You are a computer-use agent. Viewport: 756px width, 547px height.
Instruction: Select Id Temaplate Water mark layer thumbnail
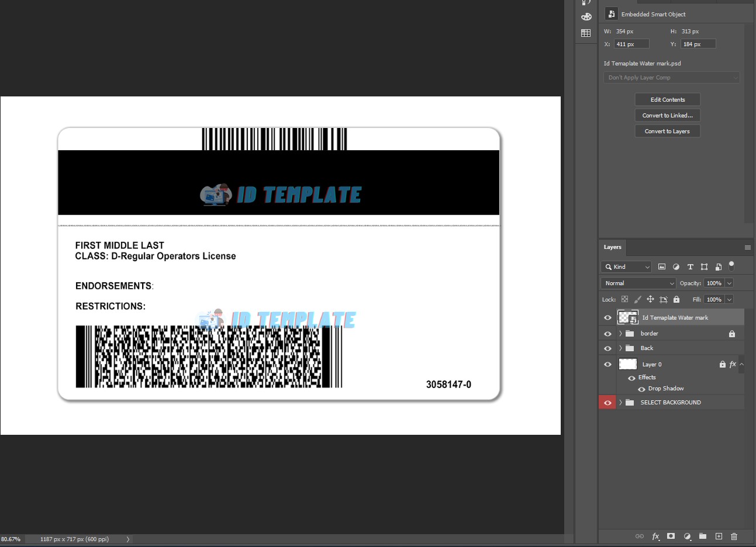point(628,317)
